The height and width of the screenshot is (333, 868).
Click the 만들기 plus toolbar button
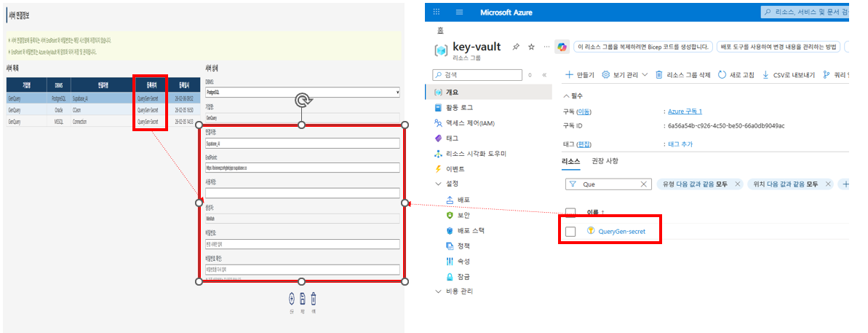580,75
